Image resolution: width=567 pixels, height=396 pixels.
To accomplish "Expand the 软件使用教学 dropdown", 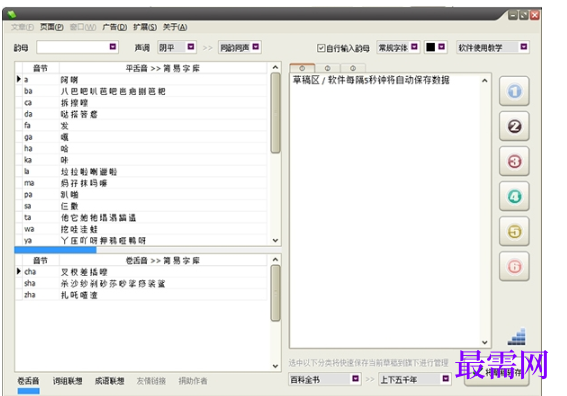I will point(524,47).
